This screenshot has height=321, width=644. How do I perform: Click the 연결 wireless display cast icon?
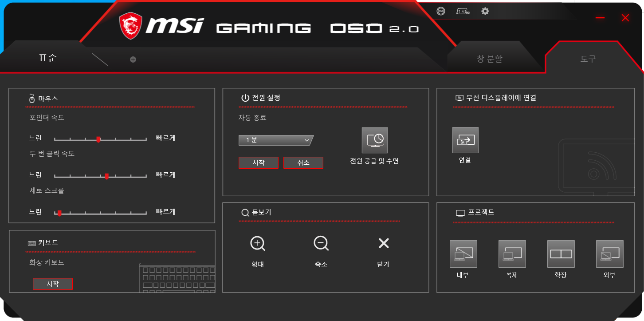(x=465, y=140)
